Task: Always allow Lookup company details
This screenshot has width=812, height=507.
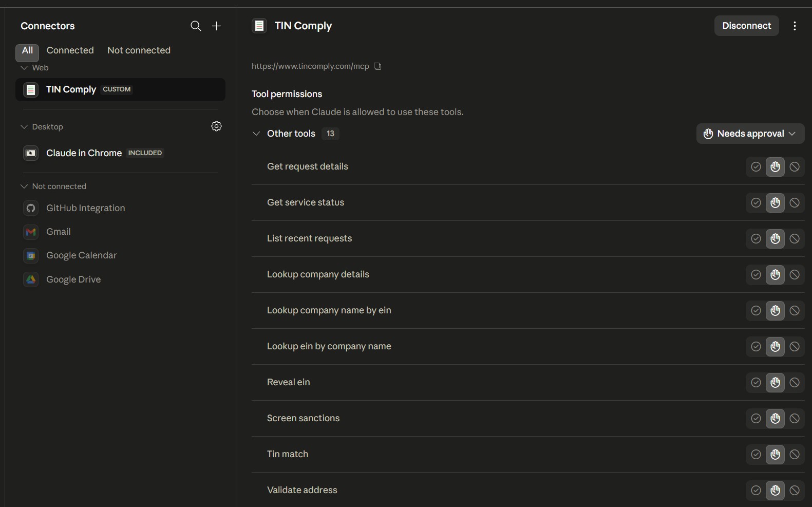Action: pyautogui.click(x=756, y=274)
